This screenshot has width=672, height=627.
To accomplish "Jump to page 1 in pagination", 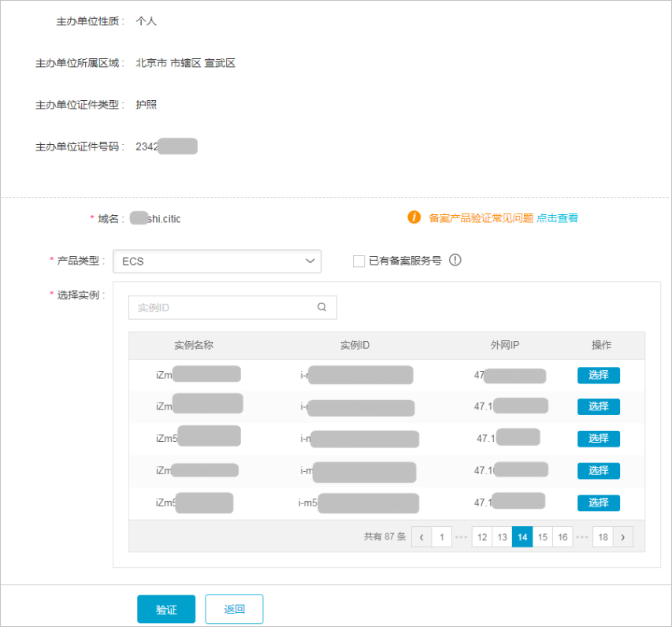I will [441, 537].
